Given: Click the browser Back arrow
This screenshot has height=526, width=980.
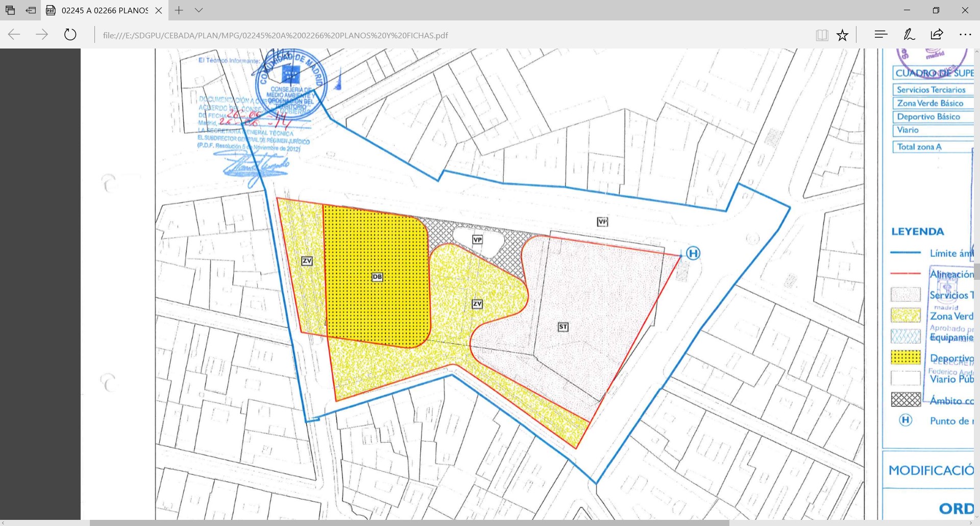Looking at the screenshot, I should click(x=14, y=35).
